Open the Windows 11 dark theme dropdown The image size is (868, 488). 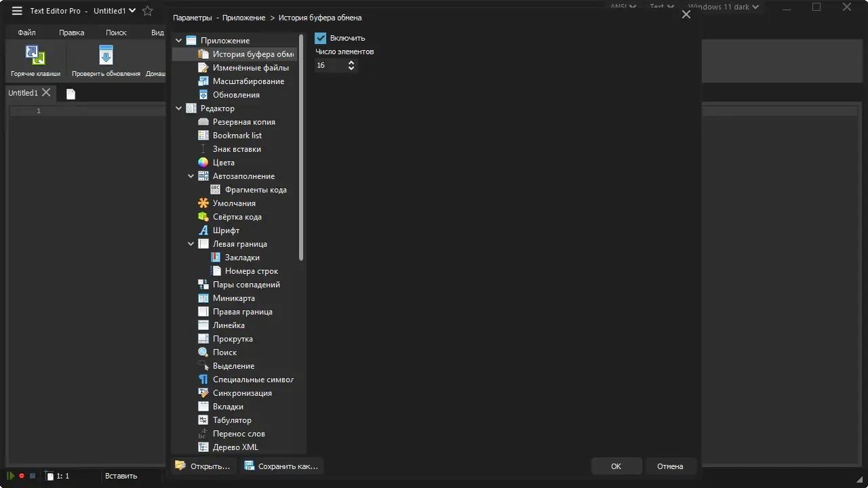[755, 7]
